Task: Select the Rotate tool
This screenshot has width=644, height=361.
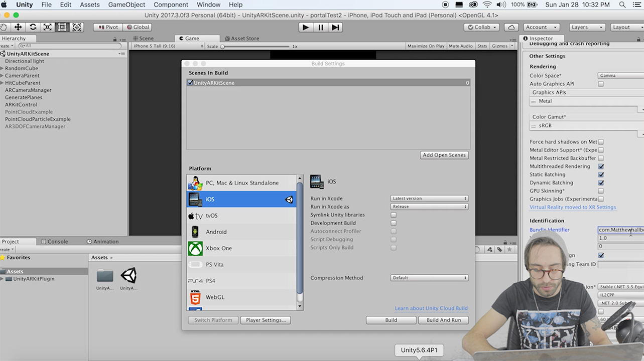Action: 33,27
